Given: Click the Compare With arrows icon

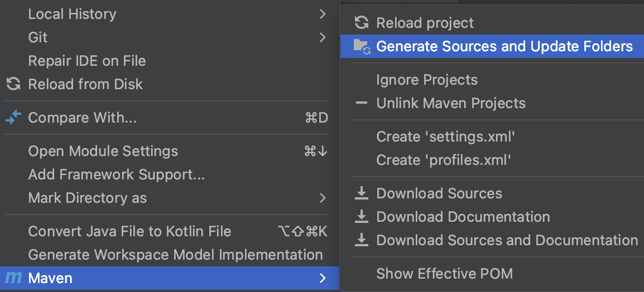Looking at the screenshot, I should coord(13,118).
